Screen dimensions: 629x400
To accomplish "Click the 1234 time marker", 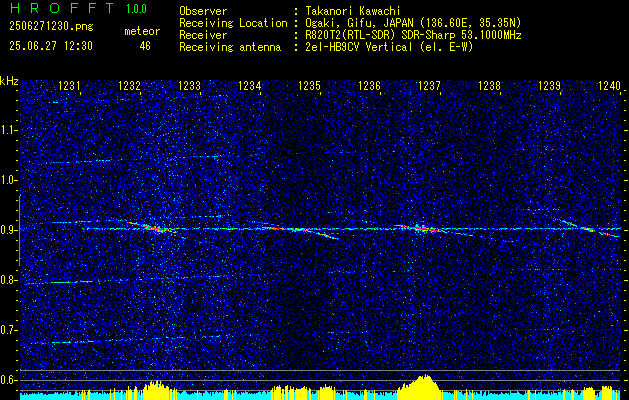I will pos(249,85).
